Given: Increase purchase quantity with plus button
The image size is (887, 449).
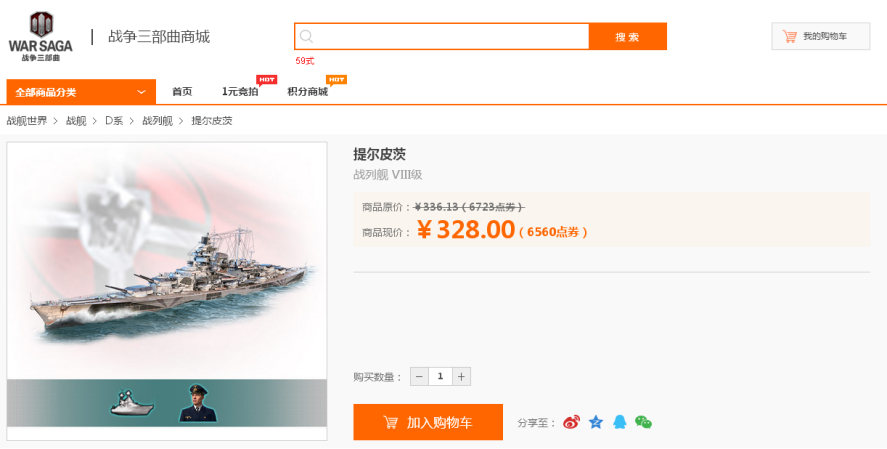Looking at the screenshot, I should point(461,377).
